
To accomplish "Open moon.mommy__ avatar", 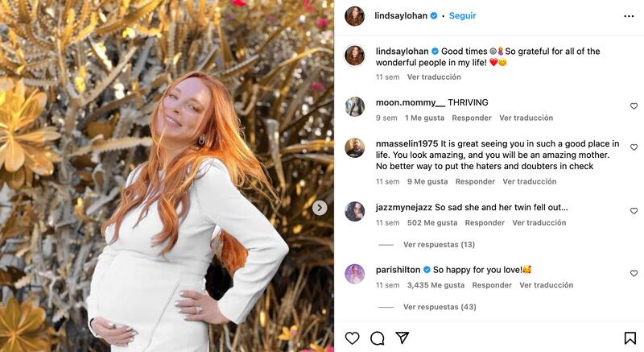I will (355, 106).
